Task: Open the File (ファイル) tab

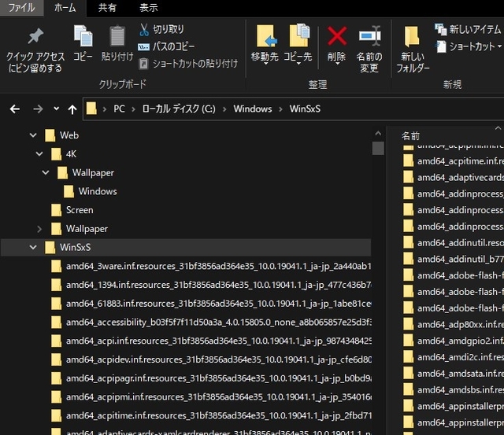Action: (x=21, y=8)
